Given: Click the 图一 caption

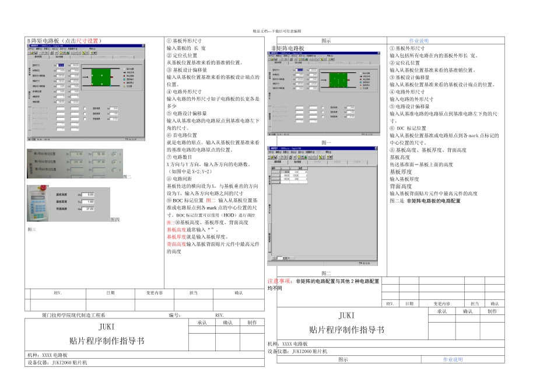Looking at the screenshot, I should click(326, 142).
